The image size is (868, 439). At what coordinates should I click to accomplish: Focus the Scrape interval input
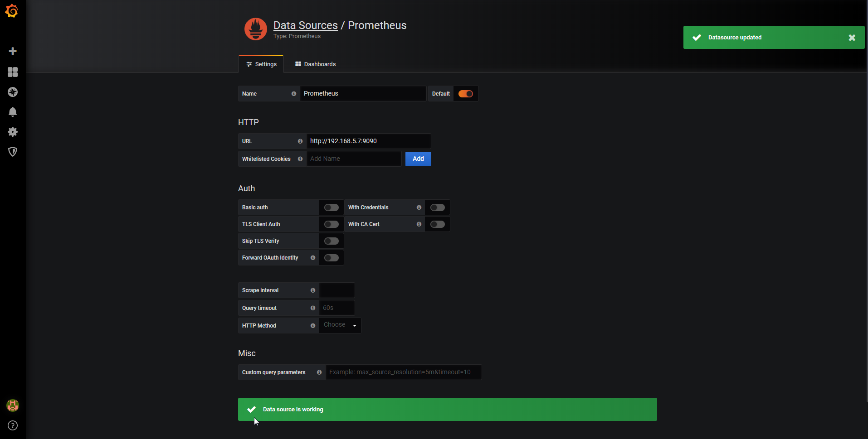(337, 290)
